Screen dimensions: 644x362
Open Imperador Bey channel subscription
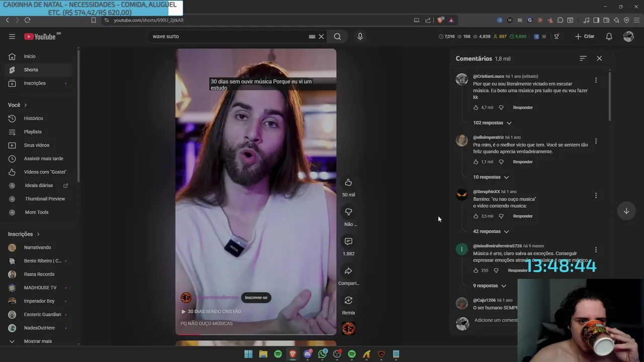(x=38, y=301)
